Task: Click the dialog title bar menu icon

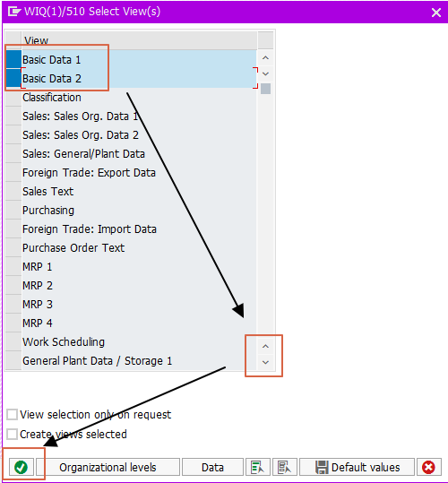Action: (13, 12)
